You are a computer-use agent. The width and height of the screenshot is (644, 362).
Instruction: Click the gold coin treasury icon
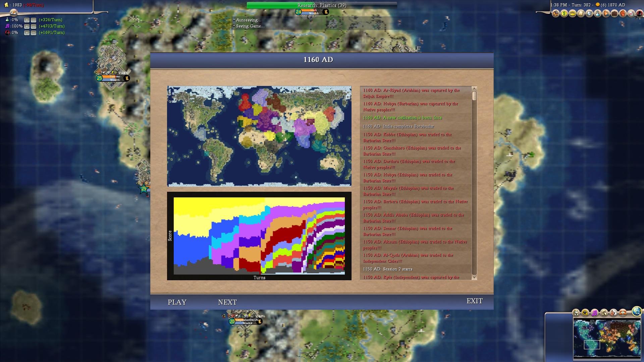tap(6, 5)
